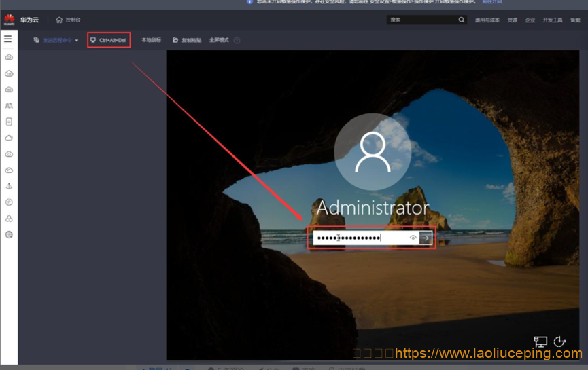Click the globe icon at sidebar bottom
The image size is (588, 370).
click(x=9, y=235)
